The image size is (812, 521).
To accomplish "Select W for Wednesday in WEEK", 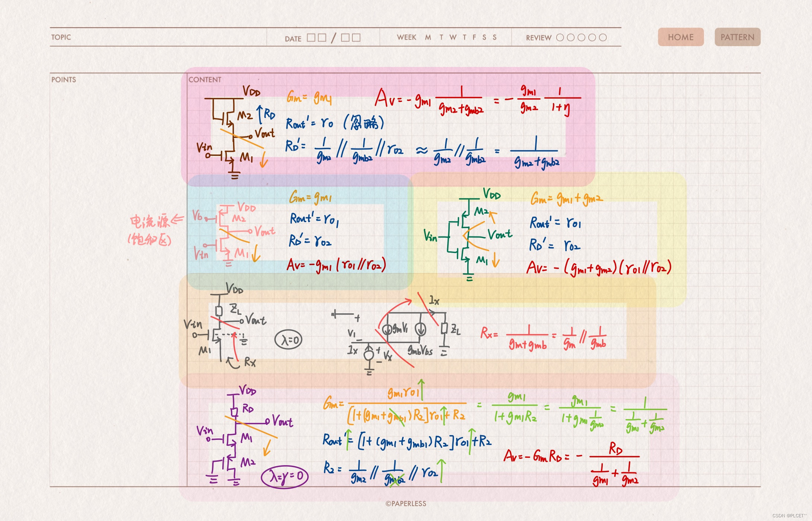I will 453,37.
